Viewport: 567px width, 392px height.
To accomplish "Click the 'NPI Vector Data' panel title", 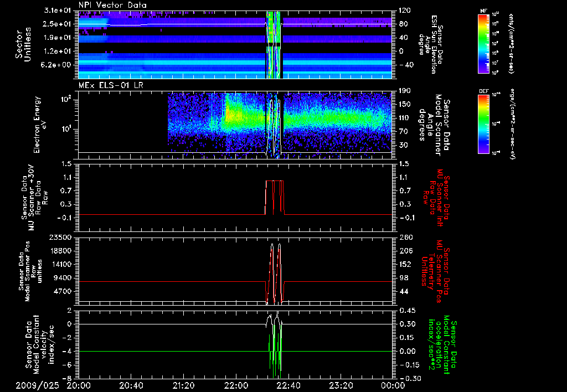I will click(x=112, y=5).
